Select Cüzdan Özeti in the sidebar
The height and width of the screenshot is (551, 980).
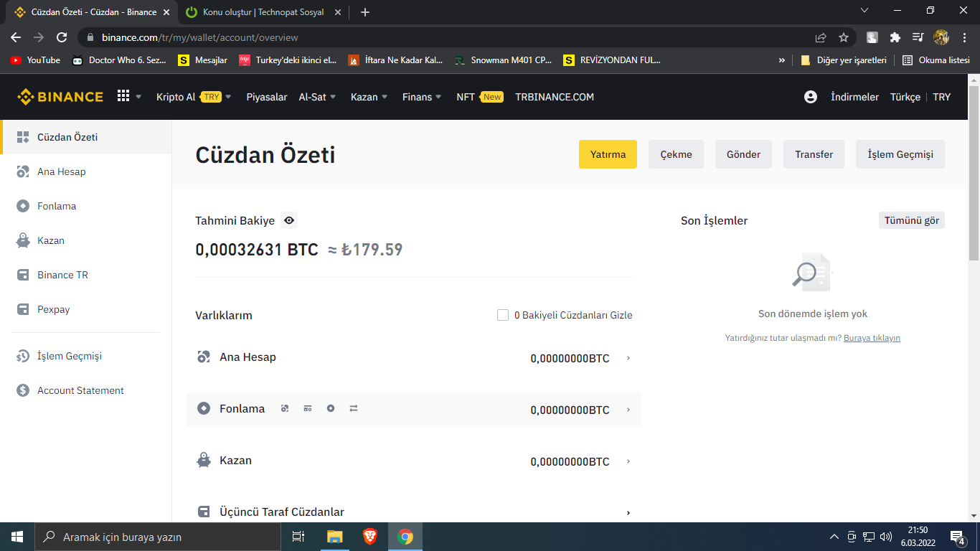86,137
